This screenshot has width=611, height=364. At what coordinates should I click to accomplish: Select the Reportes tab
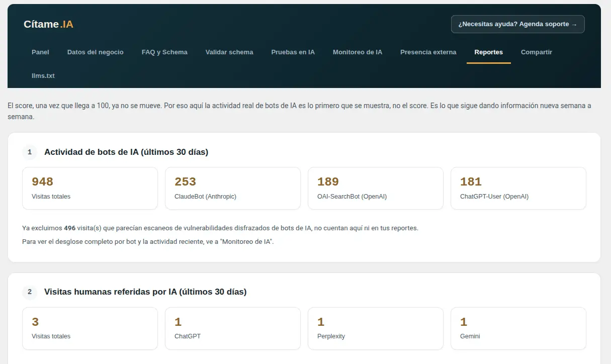(488, 52)
